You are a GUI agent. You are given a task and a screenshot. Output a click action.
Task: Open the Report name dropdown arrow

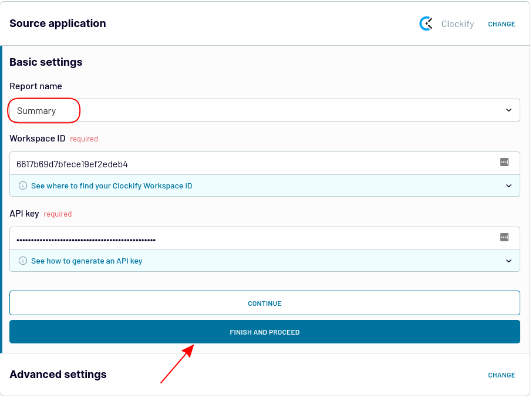pyautogui.click(x=509, y=110)
